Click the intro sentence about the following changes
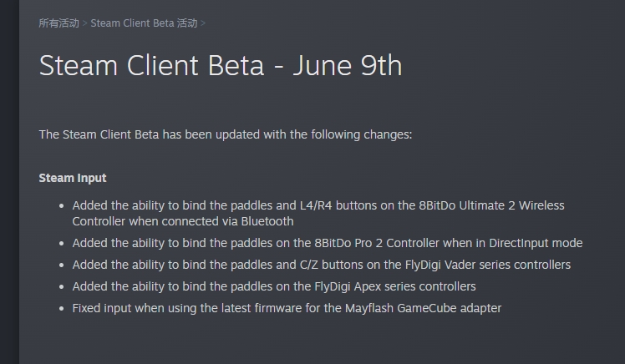 tap(226, 134)
